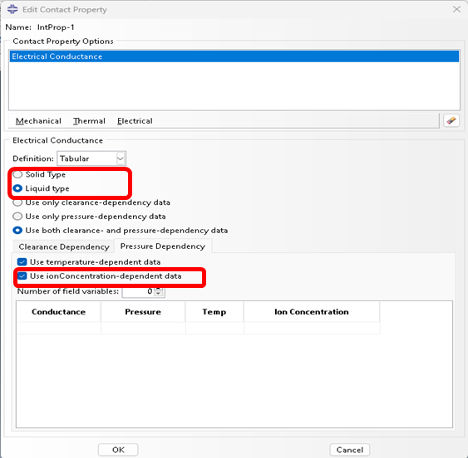Close the Edit Contact Property dialog
468x458 pixels.
click(x=457, y=9)
